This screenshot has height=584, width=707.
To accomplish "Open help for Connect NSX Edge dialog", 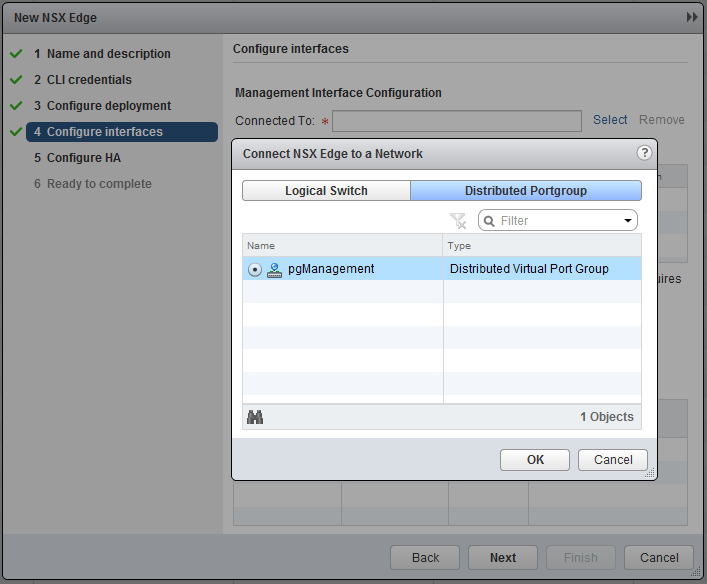I will (644, 153).
